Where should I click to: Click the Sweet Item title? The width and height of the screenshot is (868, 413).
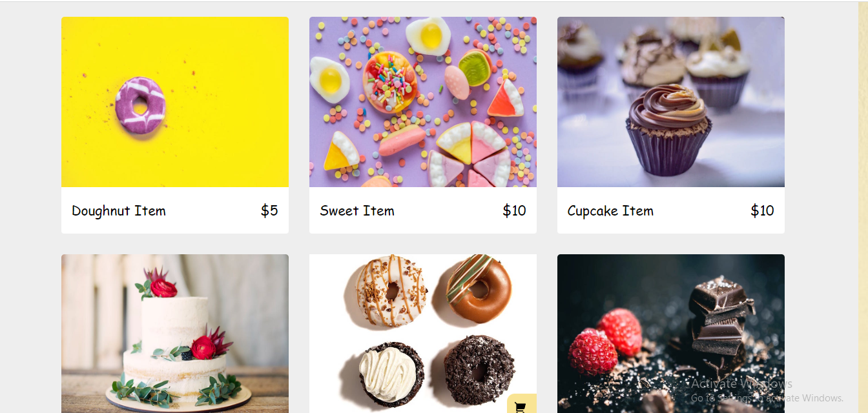[357, 211]
